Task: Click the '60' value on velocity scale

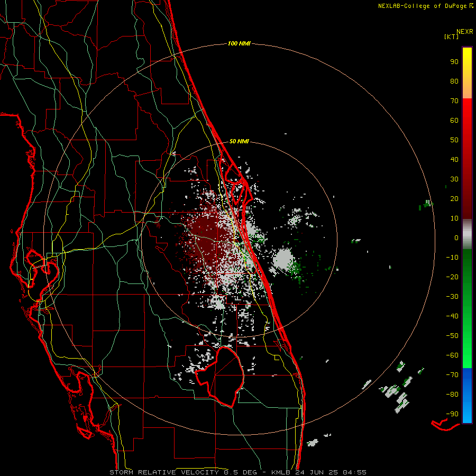Action: [x=454, y=121]
